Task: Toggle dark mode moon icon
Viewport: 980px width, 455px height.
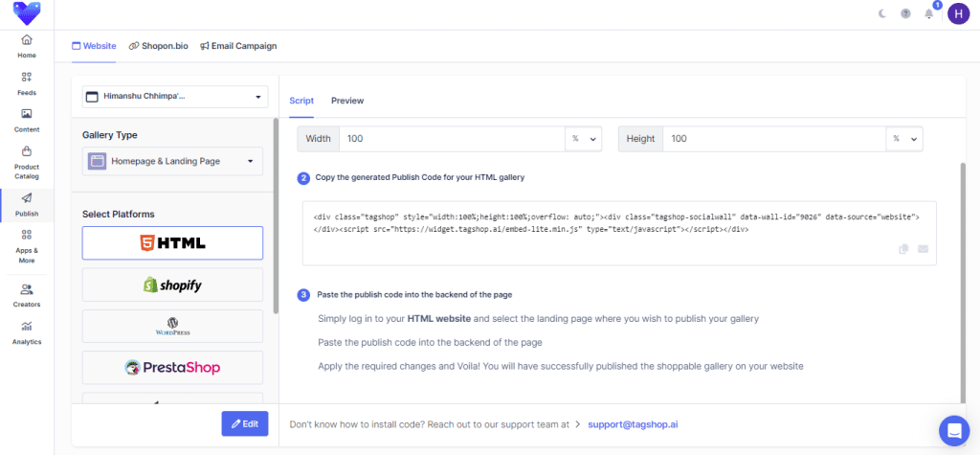Action: [882, 13]
